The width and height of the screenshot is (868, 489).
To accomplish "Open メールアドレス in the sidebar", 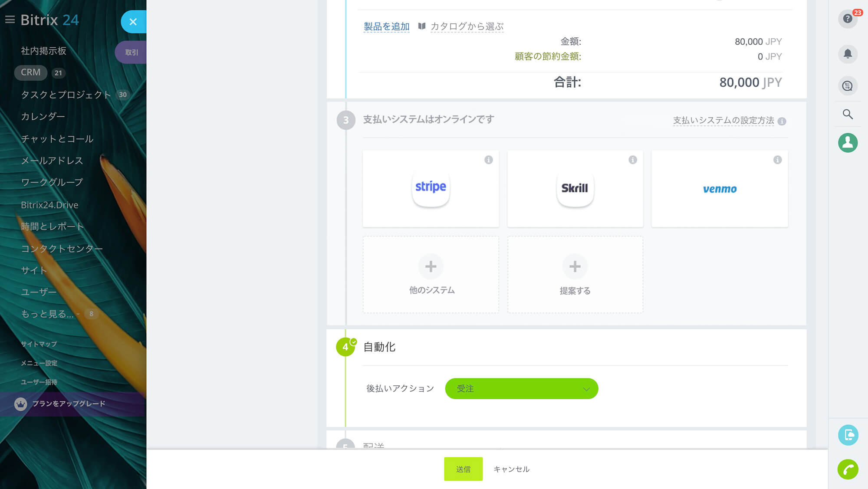I will click(52, 161).
